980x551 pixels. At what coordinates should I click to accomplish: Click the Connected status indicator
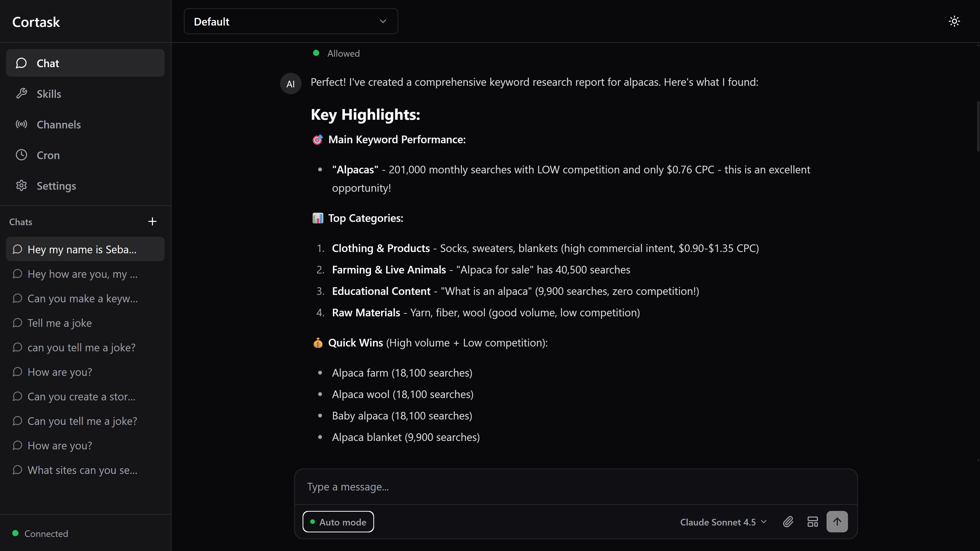click(40, 533)
